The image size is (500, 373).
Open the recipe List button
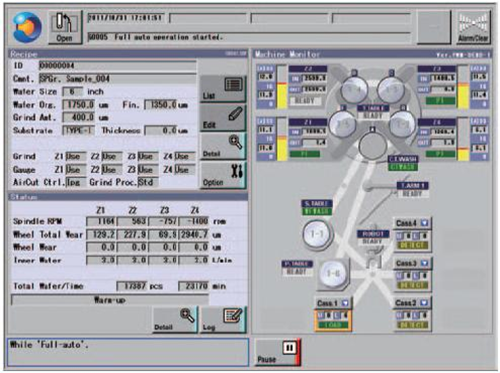(223, 89)
